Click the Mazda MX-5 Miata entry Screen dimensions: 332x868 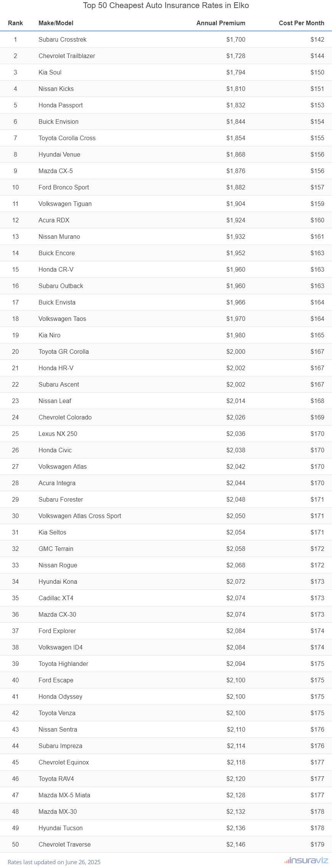click(64, 795)
